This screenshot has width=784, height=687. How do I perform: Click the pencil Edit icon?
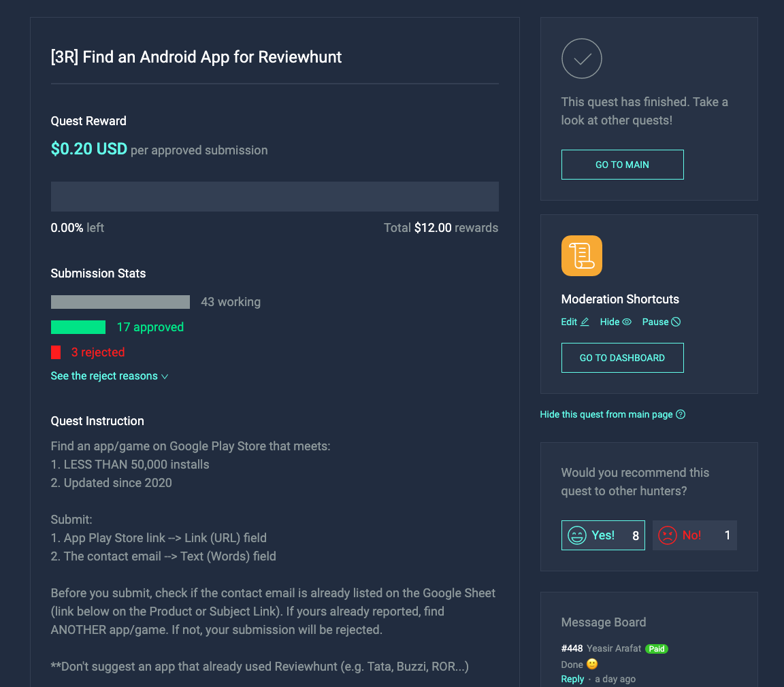pyautogui.click(x=585, y=322)
